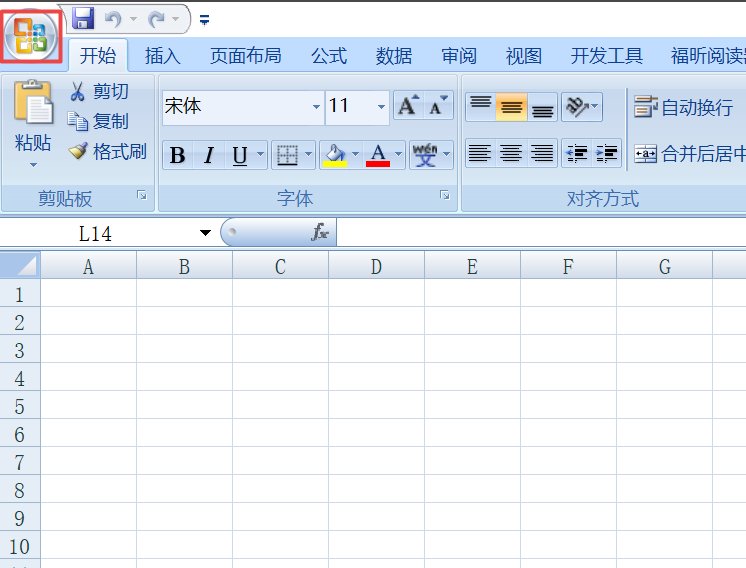Click the 粘贴 clipboard icon

[x=33, y=102]
